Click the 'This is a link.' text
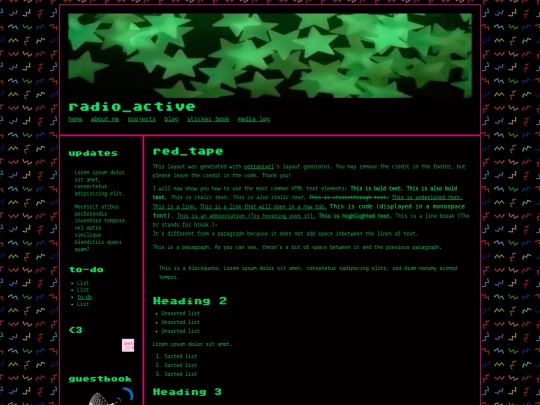Image resolution: width=540 pixels, height=405 pixels. pyautogui.click(x=175, y=207)
